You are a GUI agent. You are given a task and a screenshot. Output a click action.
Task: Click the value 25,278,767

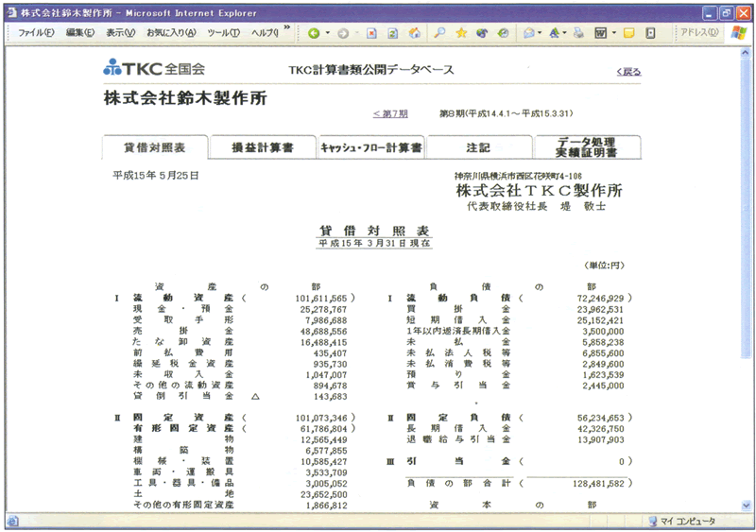point(323,310)
